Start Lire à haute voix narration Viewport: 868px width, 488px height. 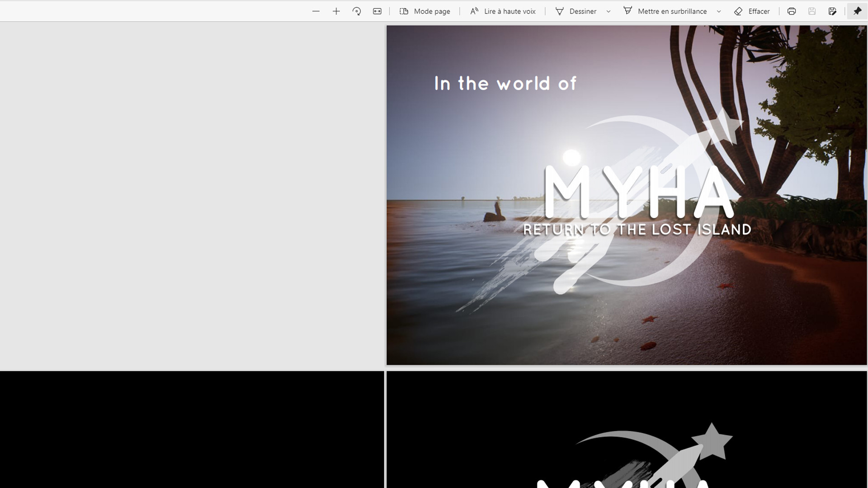(502, 11)
